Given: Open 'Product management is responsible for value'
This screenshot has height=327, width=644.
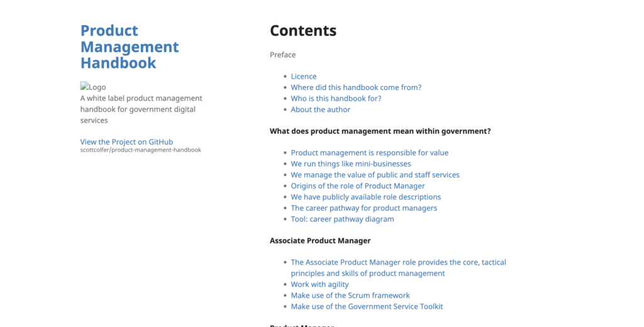Looking at the screenshot, I should point(369,153).
